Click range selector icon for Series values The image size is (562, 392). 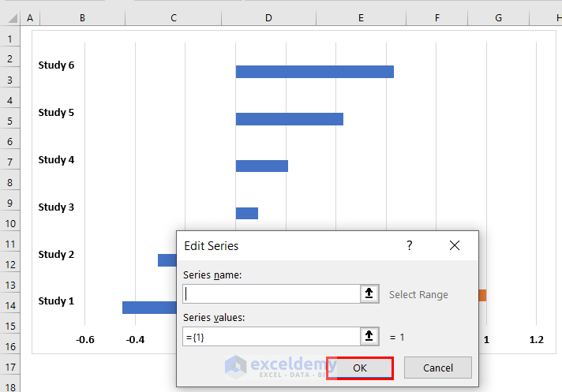(369, 337)
